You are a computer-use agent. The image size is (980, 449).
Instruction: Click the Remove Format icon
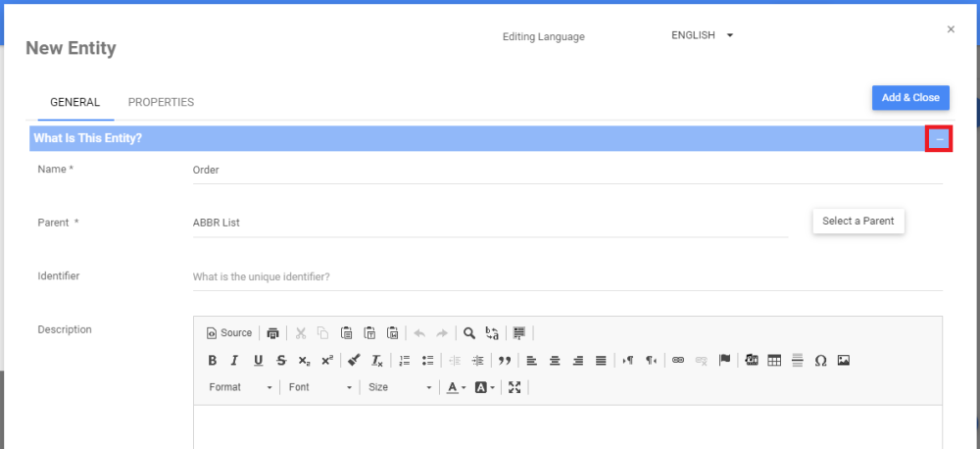(377, 361)
